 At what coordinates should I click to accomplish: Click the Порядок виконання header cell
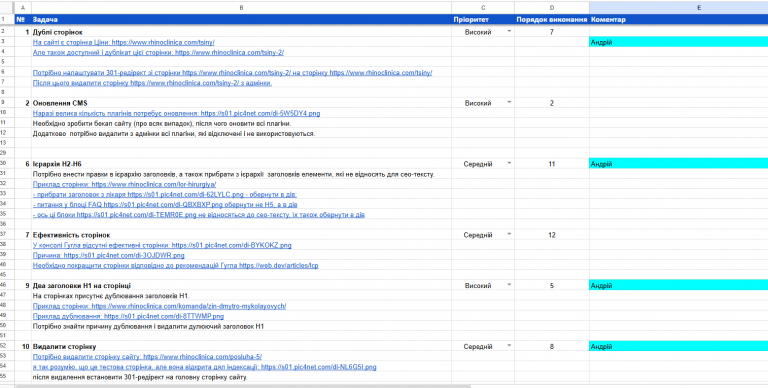coord(552,20)
